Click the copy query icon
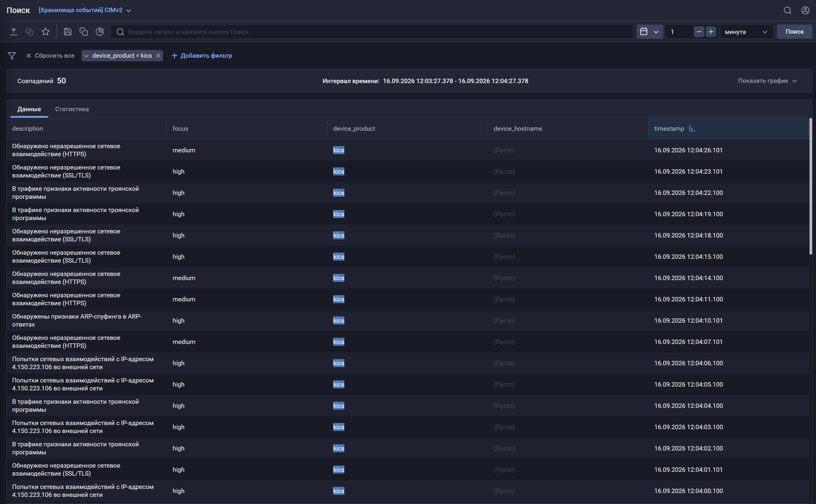 [84, 32]
